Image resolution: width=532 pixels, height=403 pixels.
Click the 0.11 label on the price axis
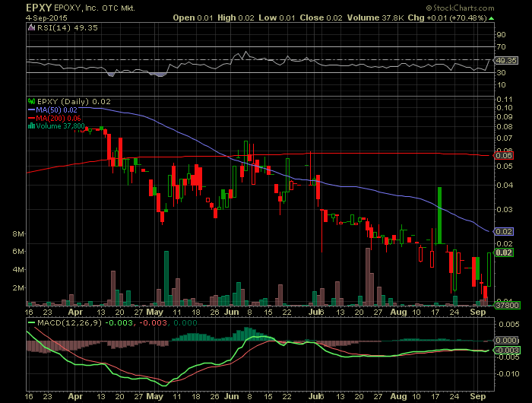[x=504, y=100]
